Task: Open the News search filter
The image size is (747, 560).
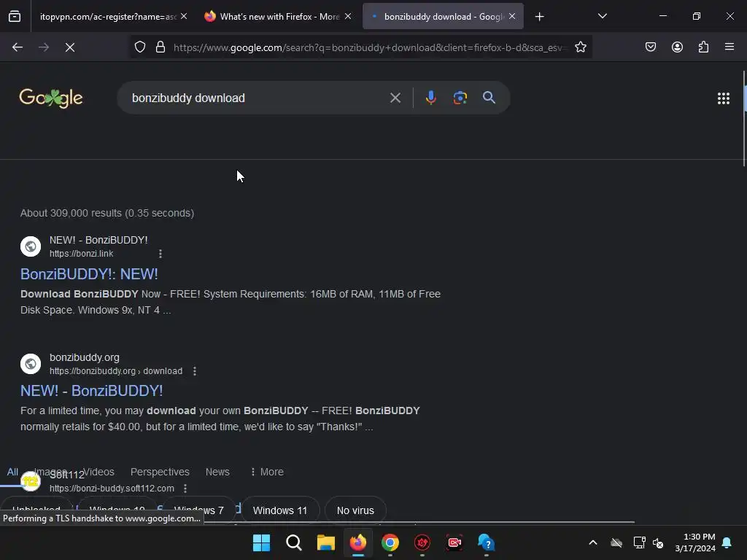Action: pyautogui.click(x=217, y=472)
